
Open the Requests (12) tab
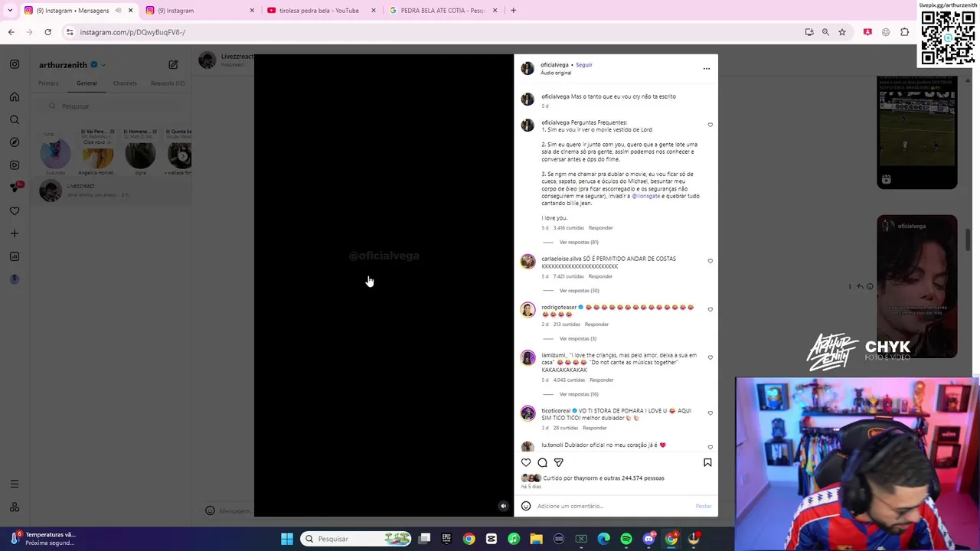168,83
